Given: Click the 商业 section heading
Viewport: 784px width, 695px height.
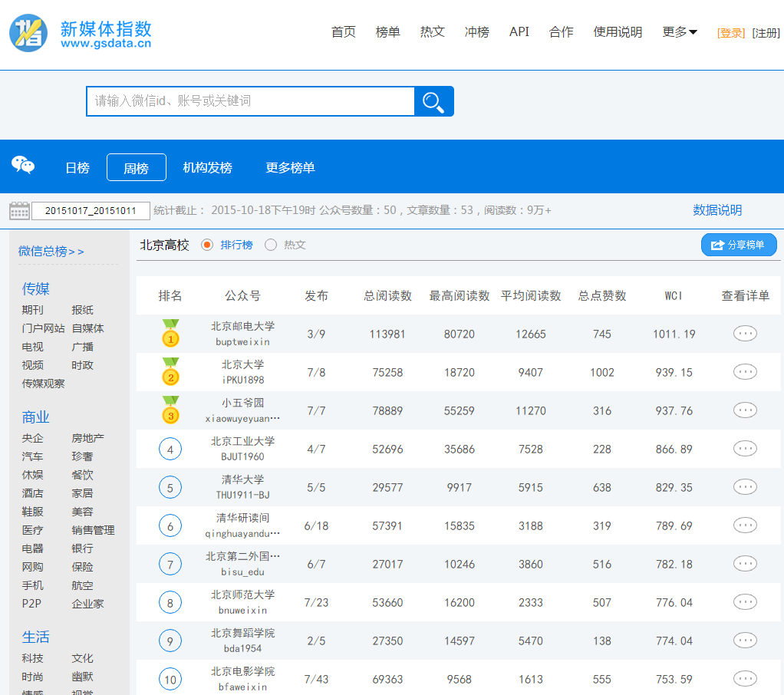Looking at the screenshot, I should pyautogui.click(x=36, y=417).
